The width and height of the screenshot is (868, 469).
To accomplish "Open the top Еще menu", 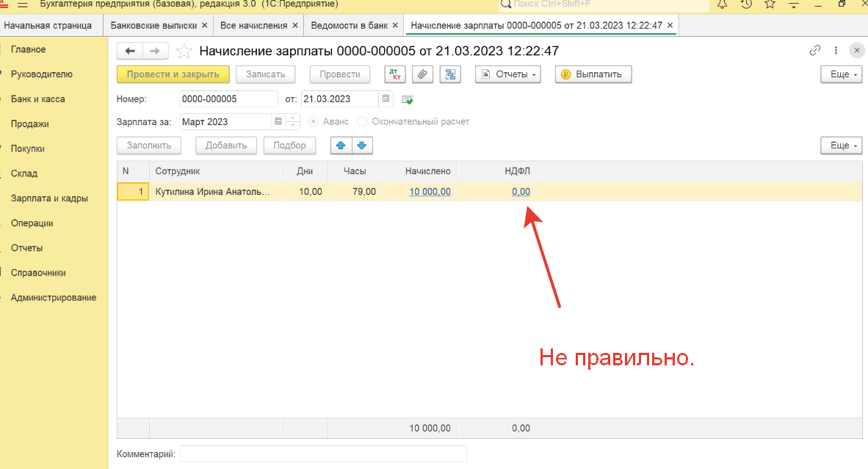I will pyautogui.click(x=840, y=74).
